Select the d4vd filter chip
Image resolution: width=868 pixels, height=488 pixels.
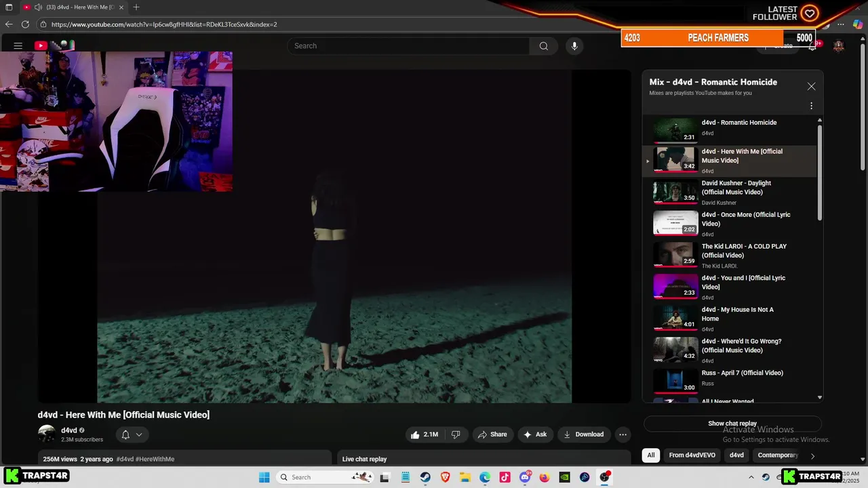pos(736,455)
